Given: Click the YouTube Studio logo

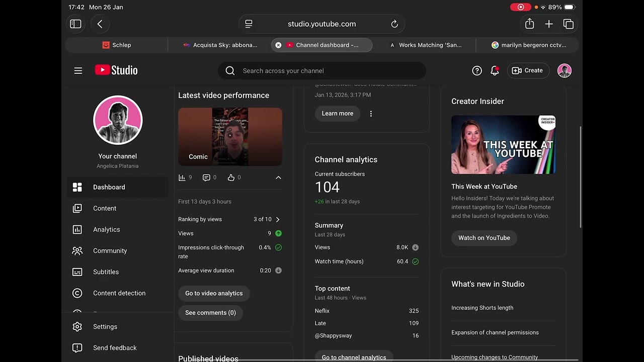Looking at the screenshot, I should coord(116,70).
